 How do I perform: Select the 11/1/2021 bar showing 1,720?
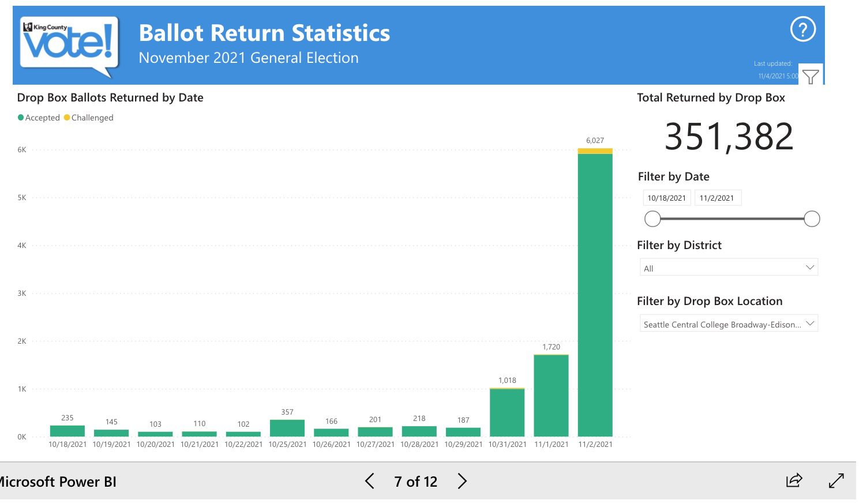[551, 396]
